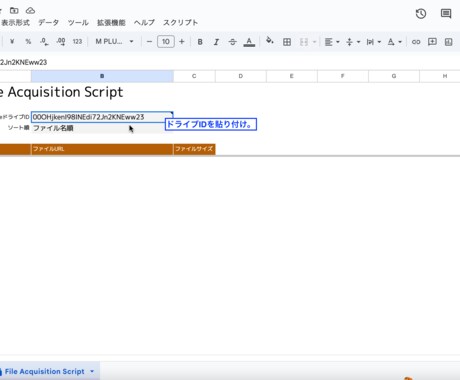Expand merge cells options arrow
This screenshot has height=380, width=460.
(x=314, y=42)
